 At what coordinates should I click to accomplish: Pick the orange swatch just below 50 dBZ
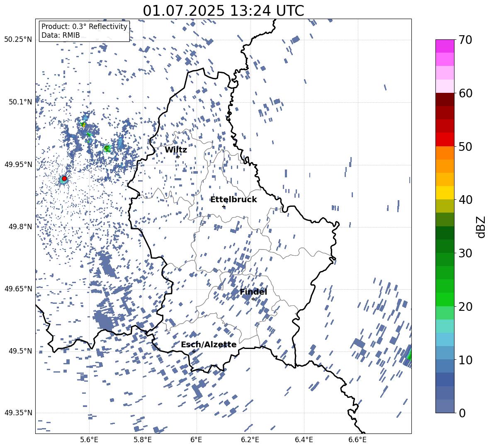[x=445, y=153]
